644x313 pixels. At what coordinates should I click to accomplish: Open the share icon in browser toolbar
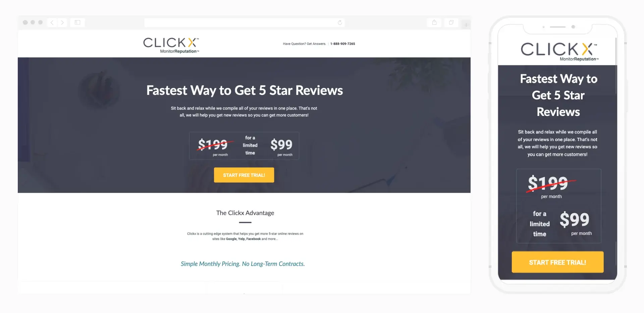coord(434,22)
